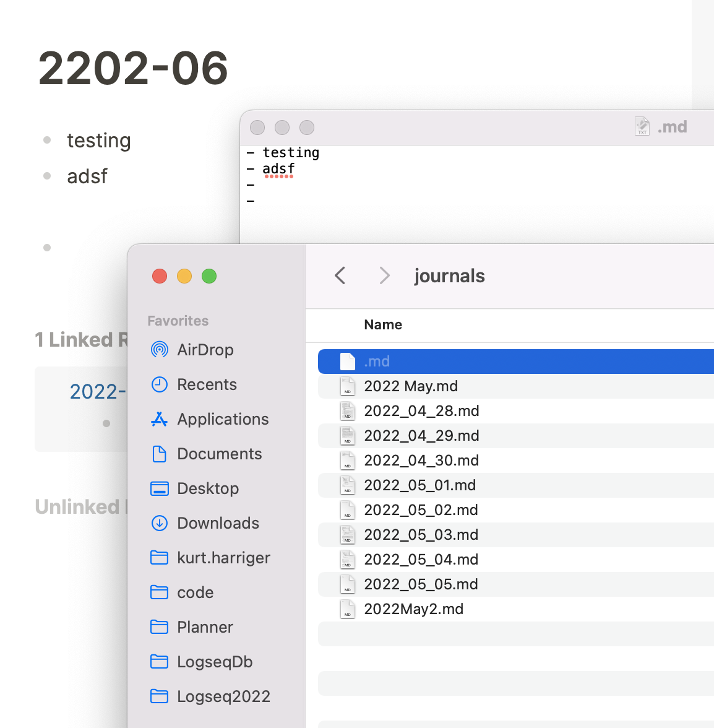Edit the 'adsf' block in Logseq
Image resolution: width=714 pixels, height=728 pixels.
tap(87, 176)
